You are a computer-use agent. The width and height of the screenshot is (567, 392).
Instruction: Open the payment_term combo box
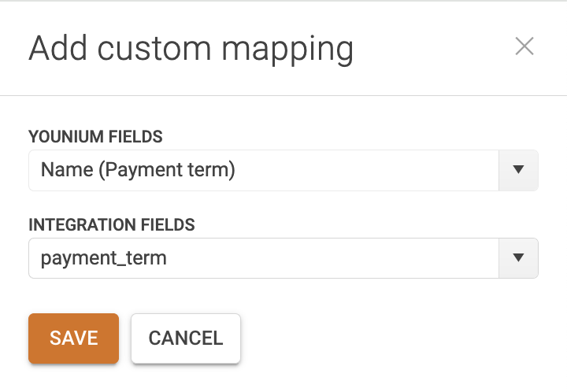tap(283, 258)
